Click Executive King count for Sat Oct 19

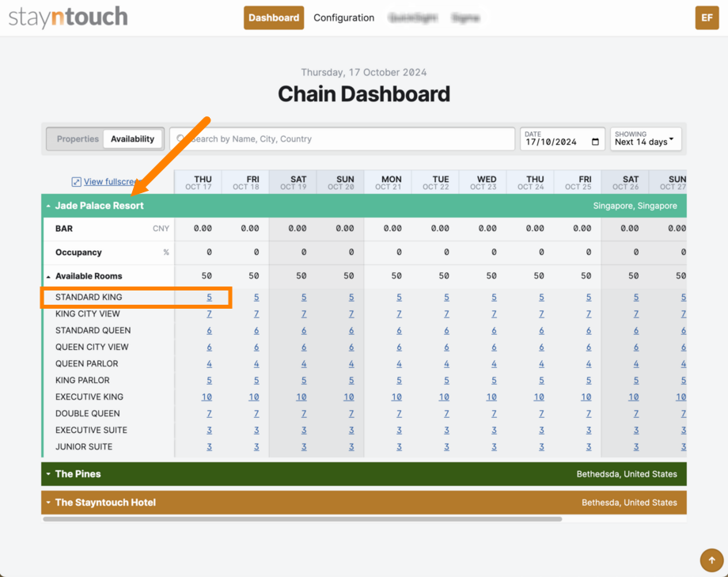(301, 397)
